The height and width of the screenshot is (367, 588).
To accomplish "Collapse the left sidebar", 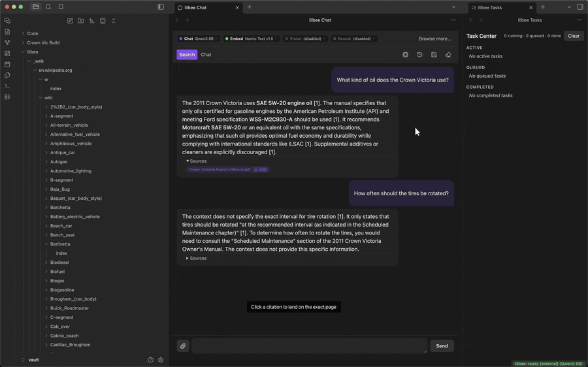I will (x=161, y=7).
